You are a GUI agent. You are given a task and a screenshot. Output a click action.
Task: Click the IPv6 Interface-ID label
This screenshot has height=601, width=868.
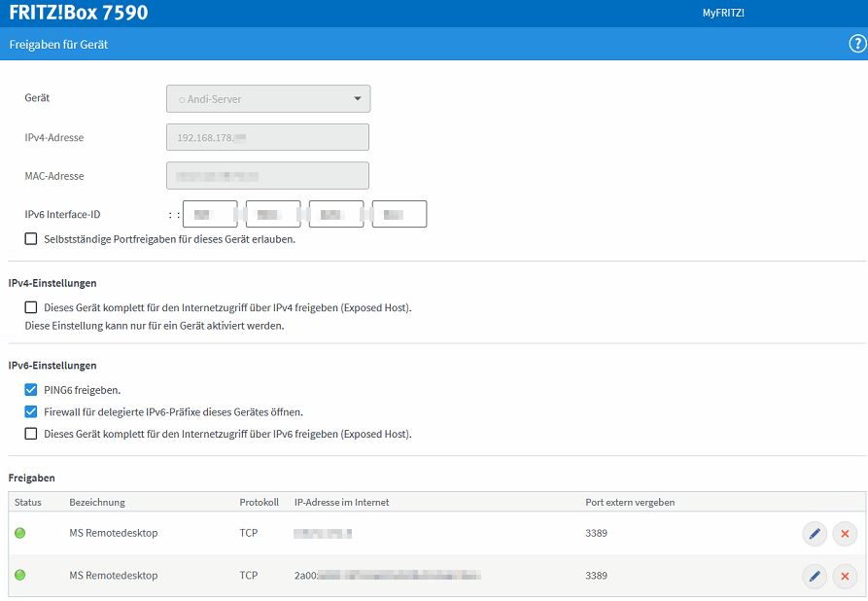pyautogui.click(x=62, y=214)
